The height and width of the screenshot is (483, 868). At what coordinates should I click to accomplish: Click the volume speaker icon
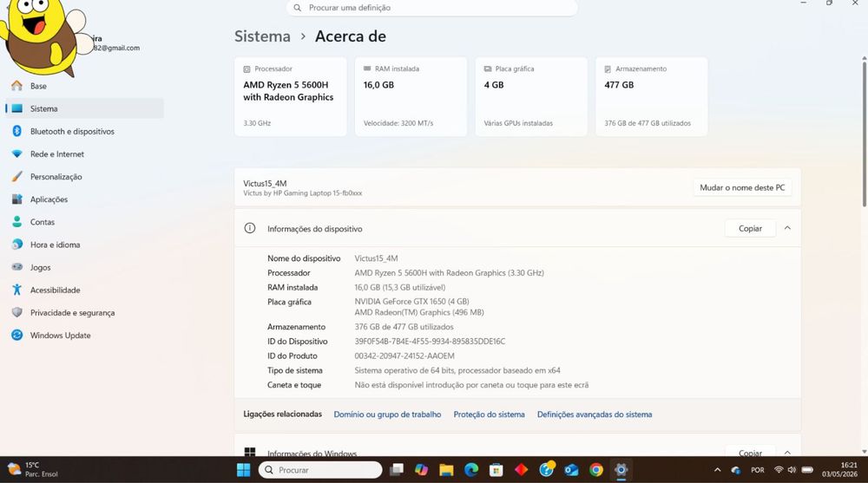(792, 470)
